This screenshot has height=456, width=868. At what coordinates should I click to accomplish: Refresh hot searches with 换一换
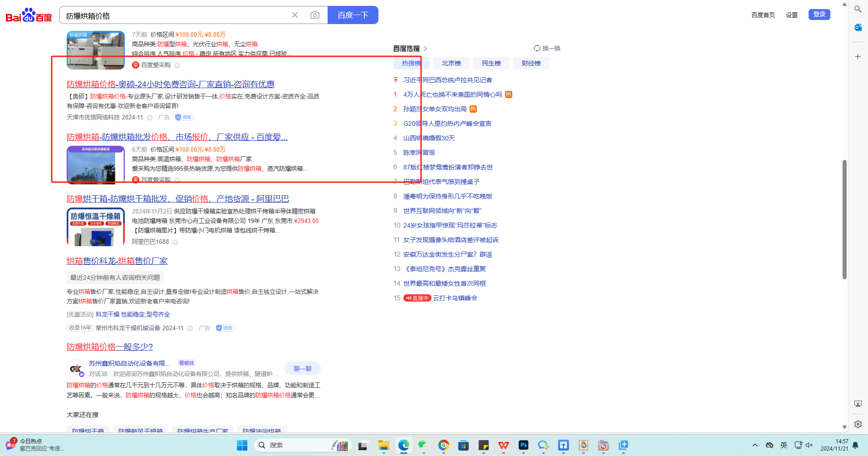tap(547, 48)
